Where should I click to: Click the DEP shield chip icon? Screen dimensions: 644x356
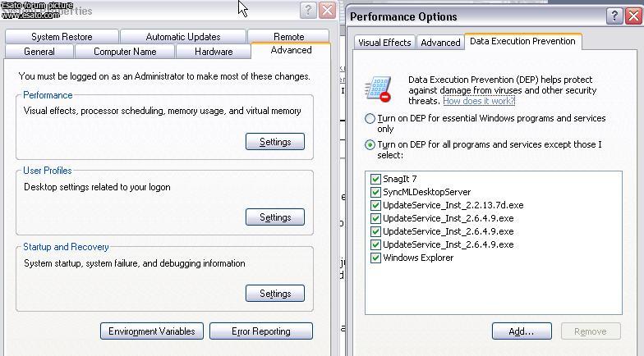tap(378, 89)
